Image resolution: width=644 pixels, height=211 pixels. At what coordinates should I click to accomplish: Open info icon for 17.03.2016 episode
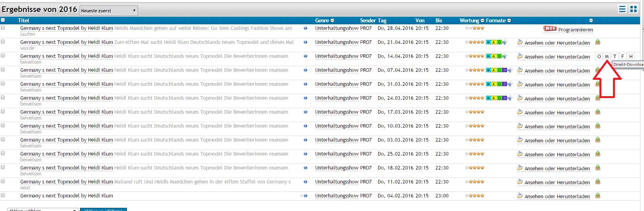point(305,112)
